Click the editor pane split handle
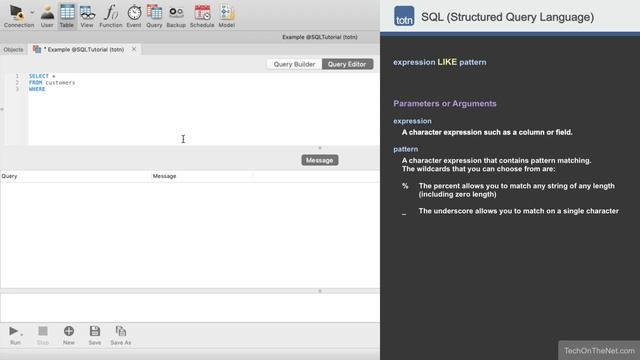640x360 pixels. click(x=320, y=148)
